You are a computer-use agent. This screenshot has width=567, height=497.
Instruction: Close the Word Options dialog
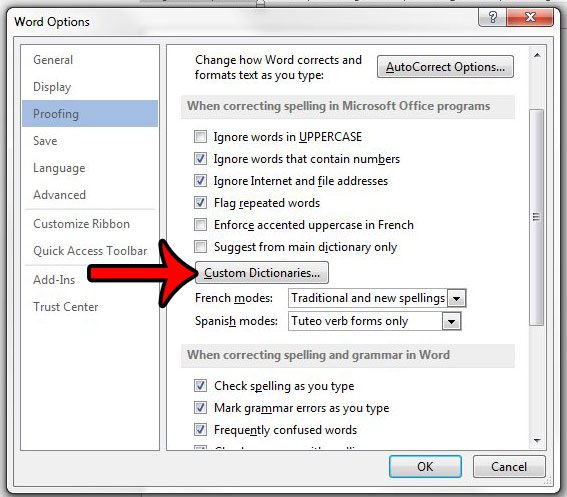click(530, 17)
